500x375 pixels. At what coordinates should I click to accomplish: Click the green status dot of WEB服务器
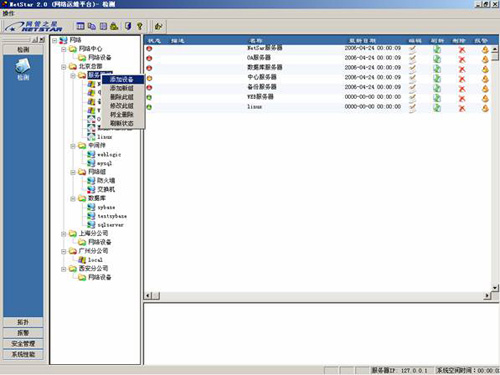click(x=149, y=98)
